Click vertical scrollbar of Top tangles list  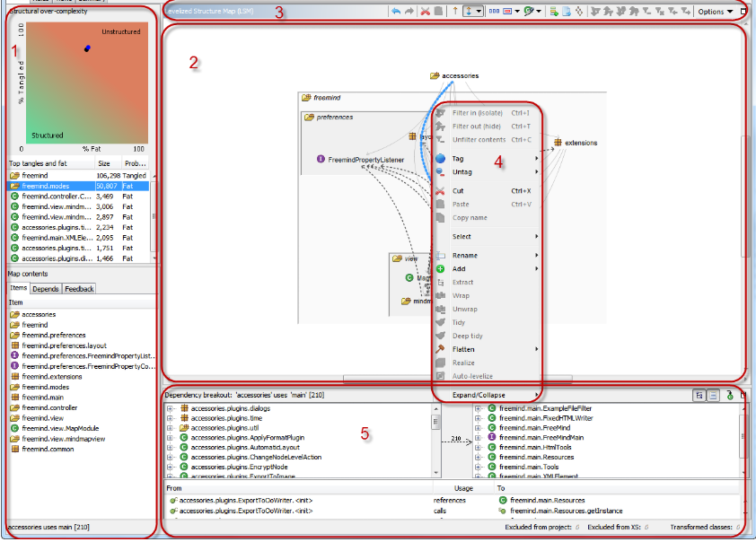pyautogui.click(x=154, y=217)
